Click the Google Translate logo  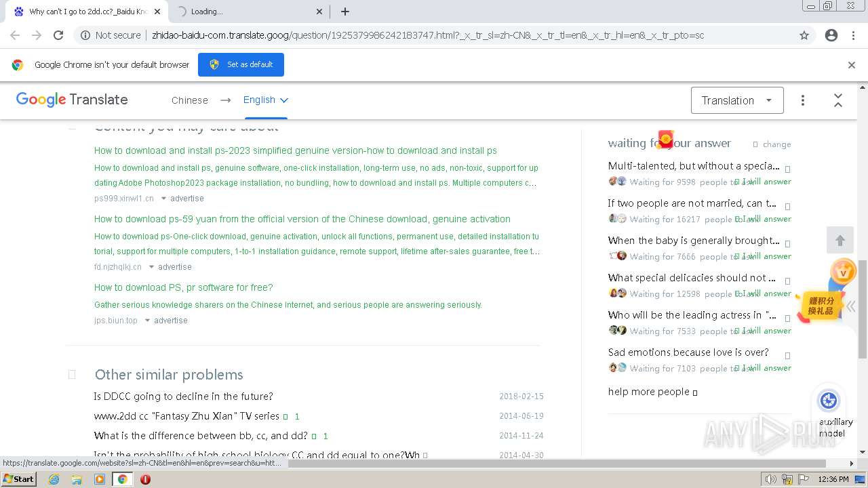(72, 100)
